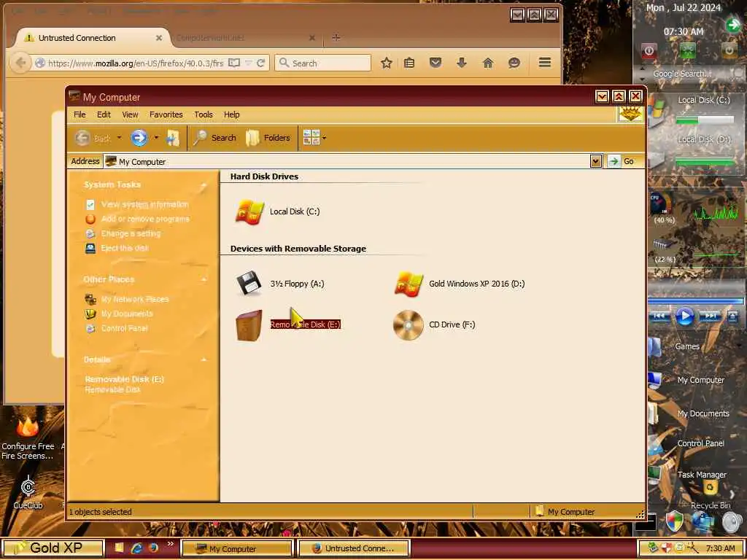
Task: Open Search in the My Computer toolbar
Action: tap(215, 138)
